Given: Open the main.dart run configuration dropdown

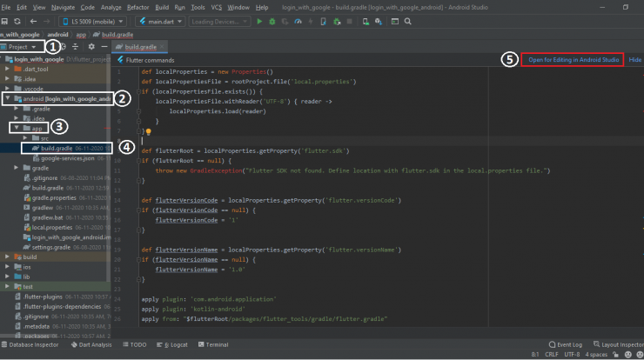Looking at the screenshot, I should 161,22.
